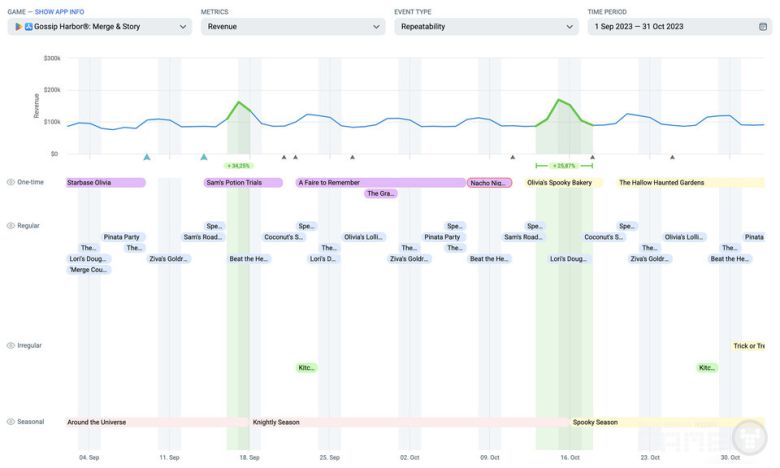780x468 pixels.
Task: Toggle the Irregular events eye icon
Action: pos(11,346)
